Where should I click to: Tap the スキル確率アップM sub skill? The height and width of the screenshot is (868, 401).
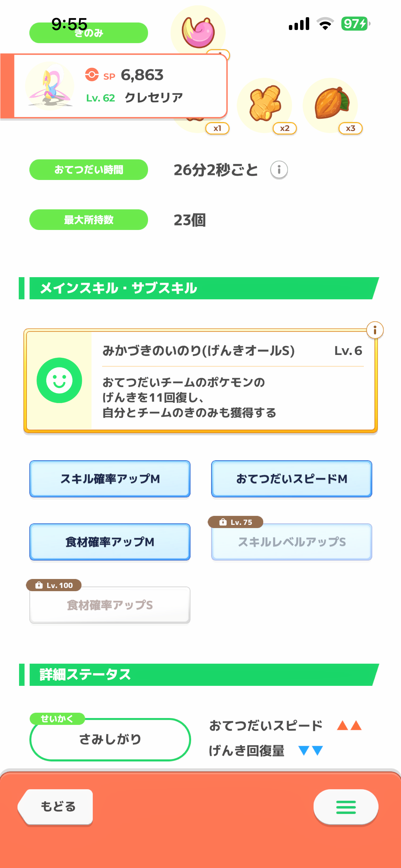110,478
